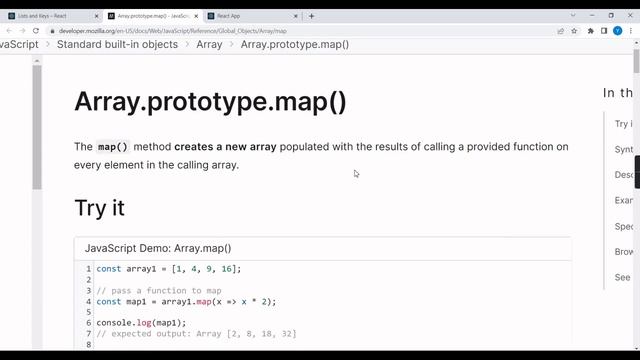Open the Standard built-in objects breadcrumb
640x360 pixels.
click(117, 44)
